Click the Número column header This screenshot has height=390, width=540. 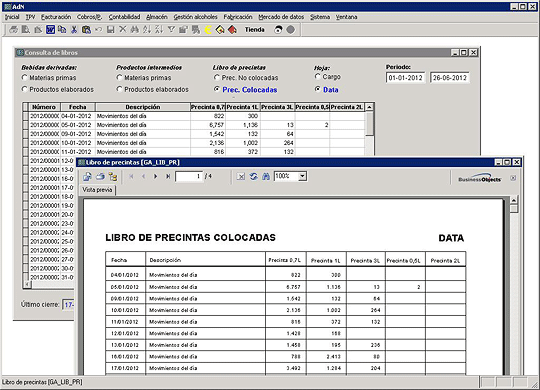tap(44, 107)
